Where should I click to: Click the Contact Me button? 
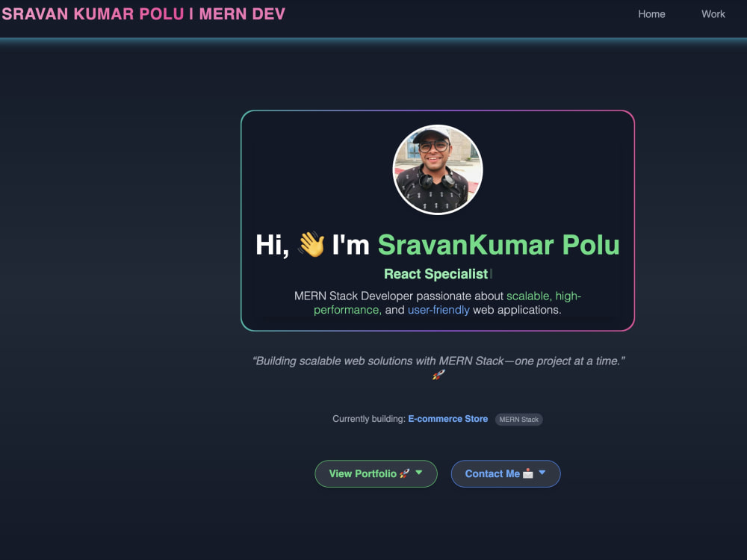tap(506, 473)
